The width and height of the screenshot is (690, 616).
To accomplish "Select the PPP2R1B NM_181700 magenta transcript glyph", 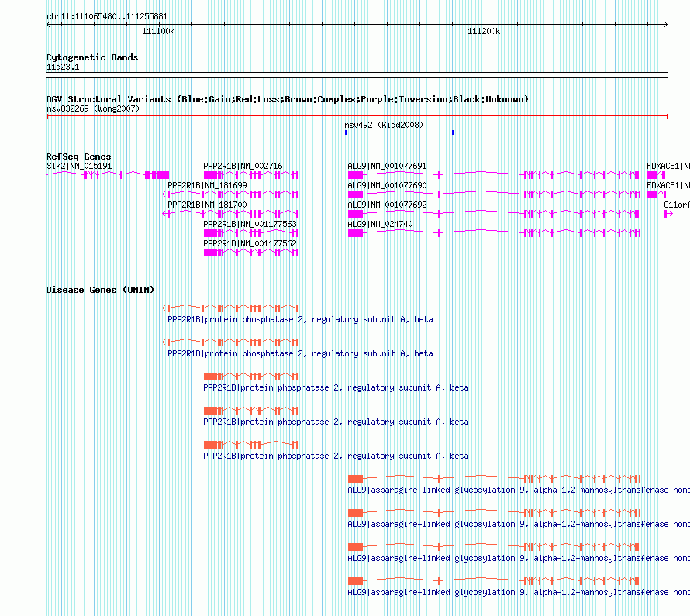I will (x=230, y=214).
